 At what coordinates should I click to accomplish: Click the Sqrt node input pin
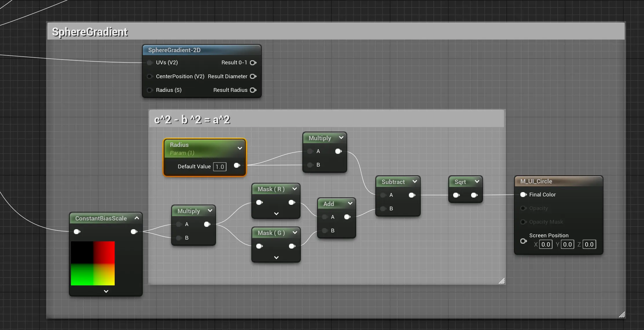click(456, 195)
